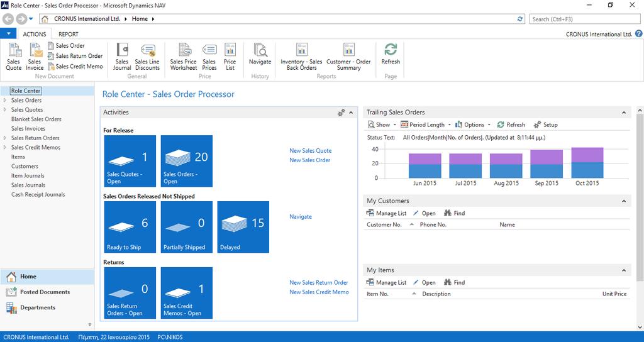This screenshot has width=644, height=342.
Task: Select Blanket Sales Orders in navigation pane
Action: pyautogui.click(x=36, y=119)
